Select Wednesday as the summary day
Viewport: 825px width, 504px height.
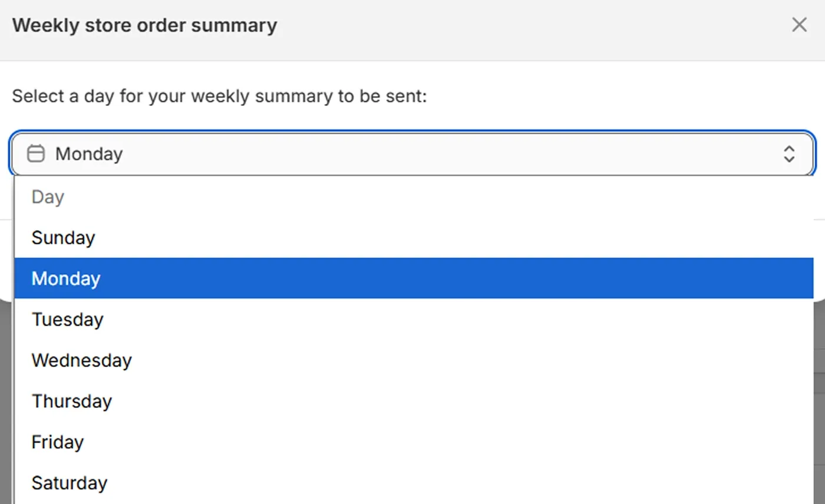tap(81, 360)
